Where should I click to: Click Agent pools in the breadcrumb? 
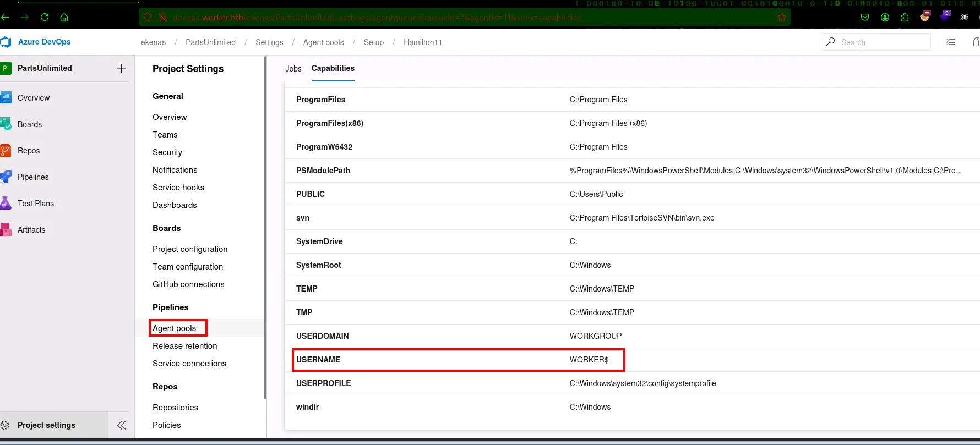[x=323, y=42]
